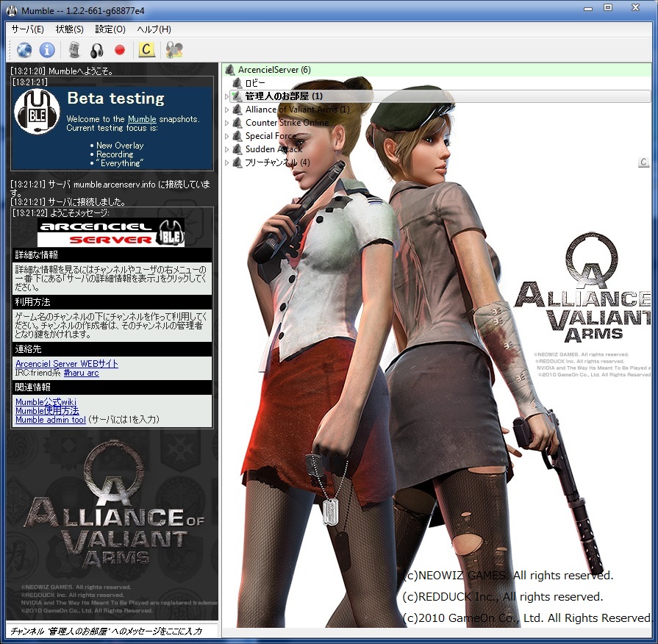The image size is (658, 644).
Task: Open the 設定(O) menu
Action: click(110, 29)
